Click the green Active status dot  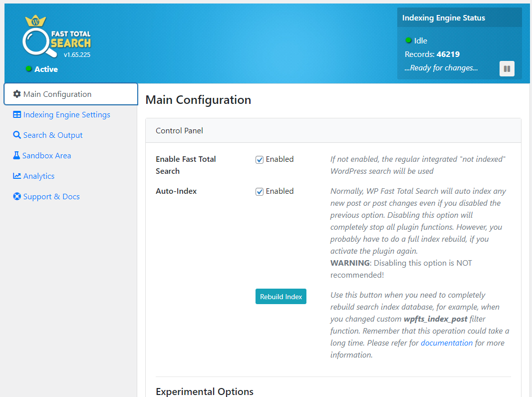[29, 68]
